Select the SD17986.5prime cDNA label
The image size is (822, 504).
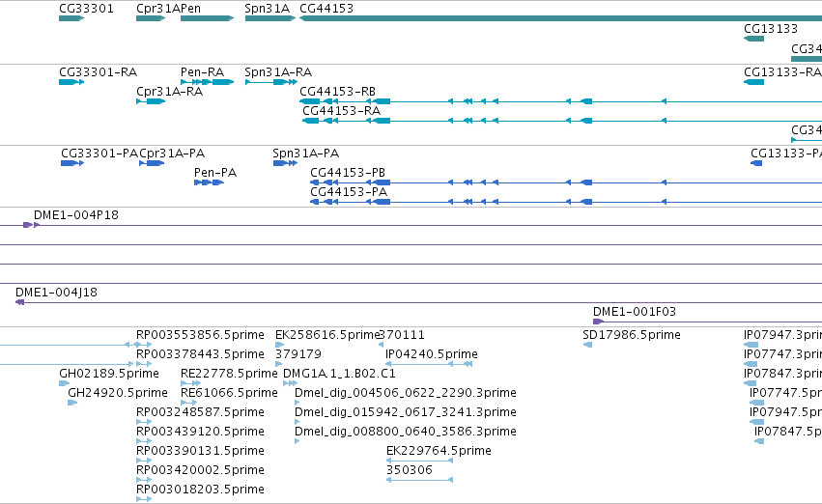[x=632, y=335]
